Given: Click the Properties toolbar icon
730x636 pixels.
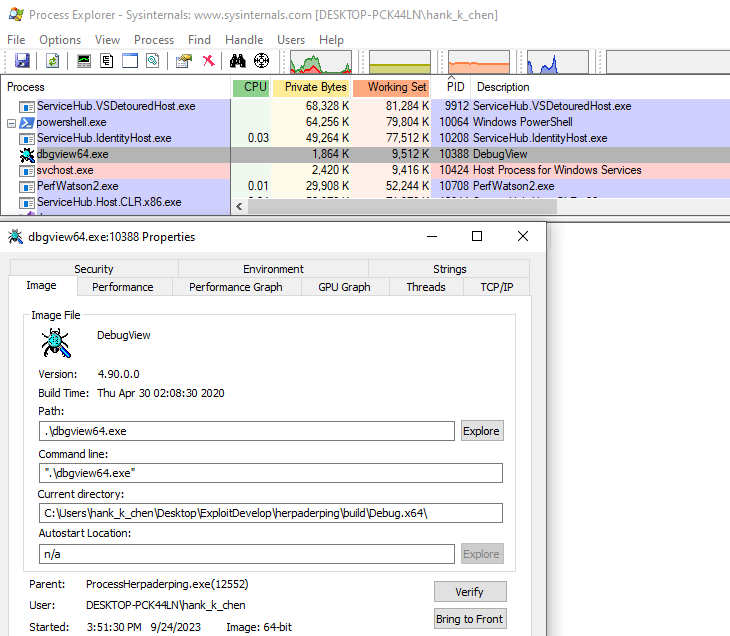Looking at the screenshot, I should click(x=183, y=61).
